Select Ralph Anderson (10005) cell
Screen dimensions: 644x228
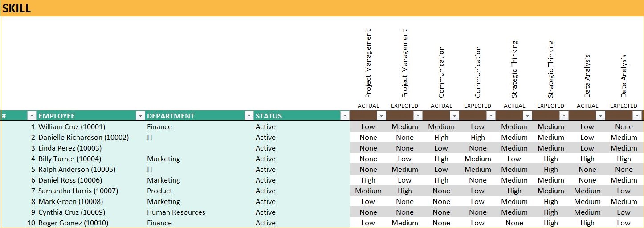point(91,169)
